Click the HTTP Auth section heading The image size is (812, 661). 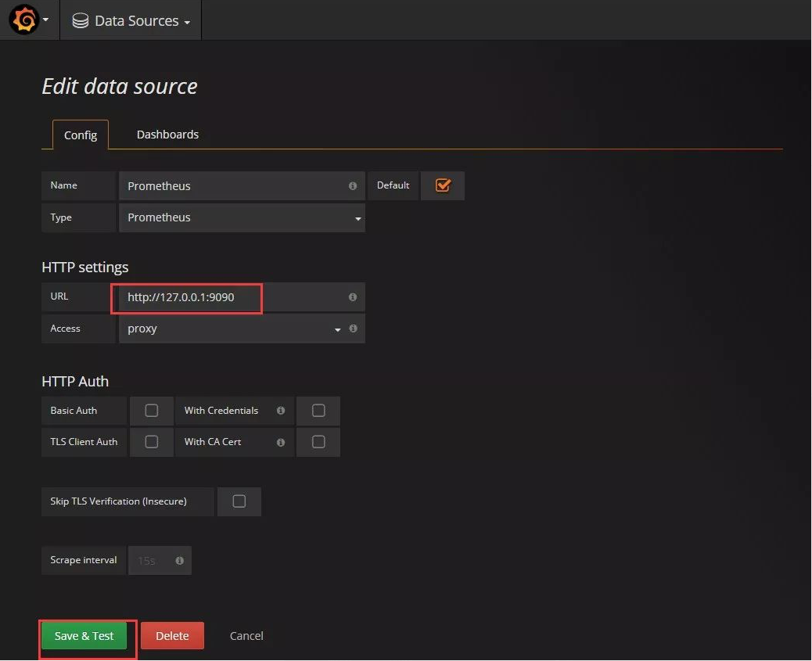click(75, 381)
